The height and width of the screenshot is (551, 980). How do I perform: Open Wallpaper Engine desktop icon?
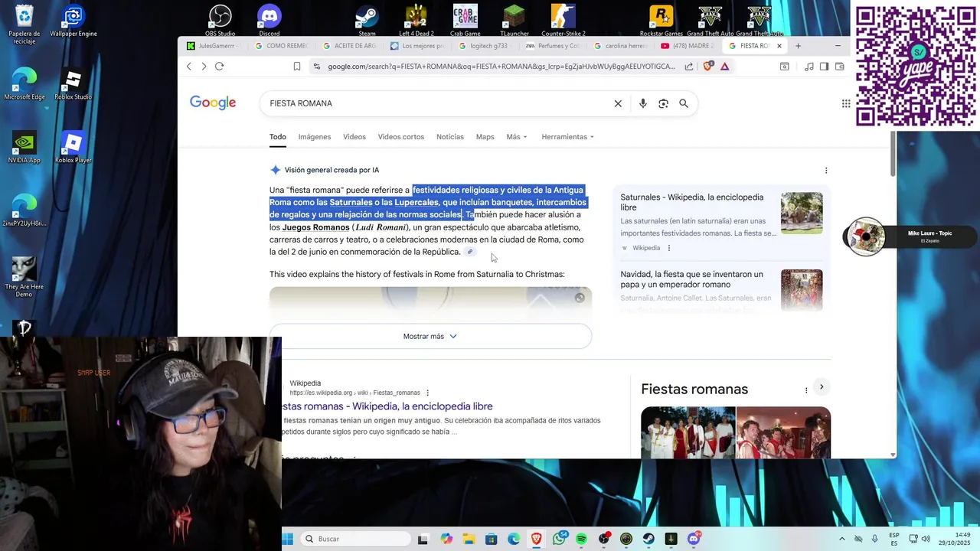[x=73, y=21]
